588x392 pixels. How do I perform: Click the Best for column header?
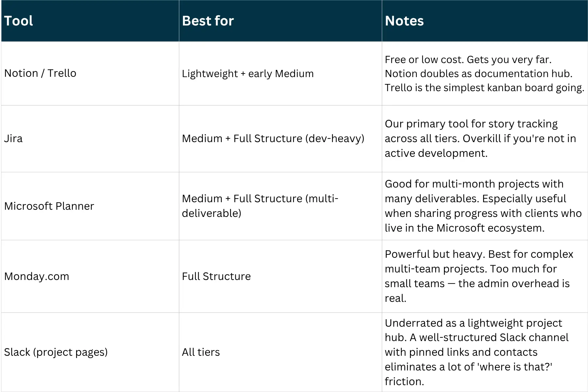pos(280,21)
